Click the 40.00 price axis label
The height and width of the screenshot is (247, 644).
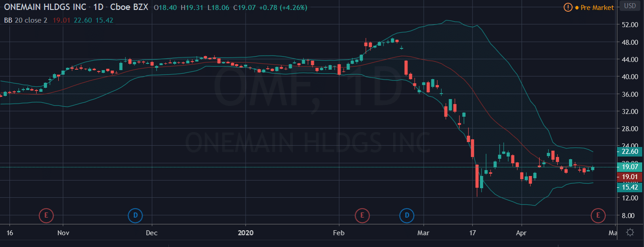click(629, 77)
